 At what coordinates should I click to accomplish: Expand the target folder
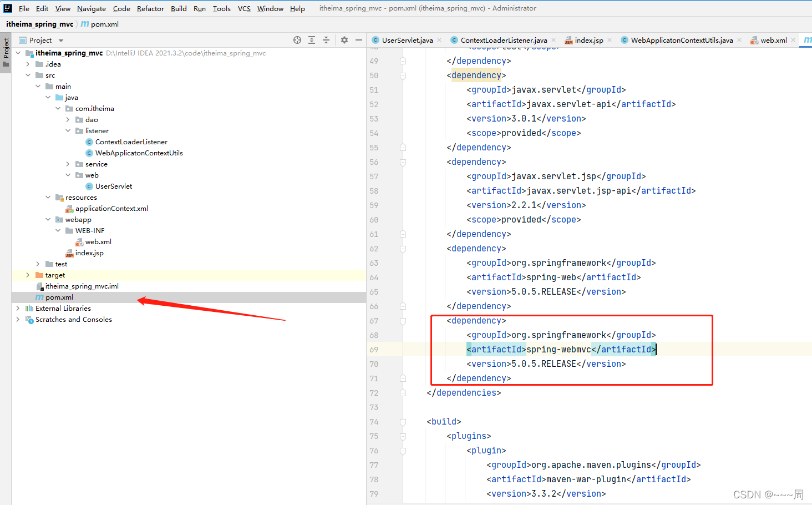tap(28, 275)
